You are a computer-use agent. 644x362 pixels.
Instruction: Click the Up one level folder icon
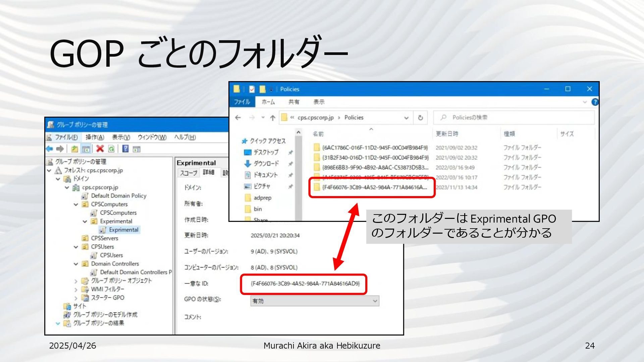(74, 149)
